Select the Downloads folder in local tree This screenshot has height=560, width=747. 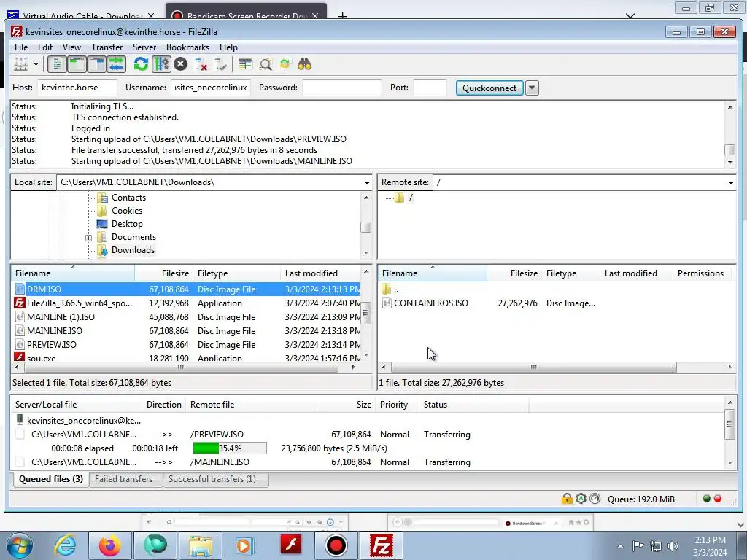point(133,250)
